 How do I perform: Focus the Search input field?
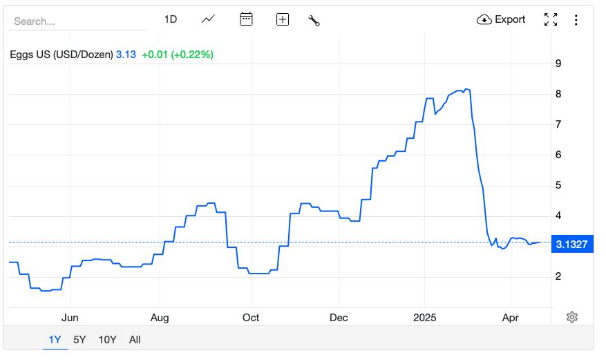77,21
